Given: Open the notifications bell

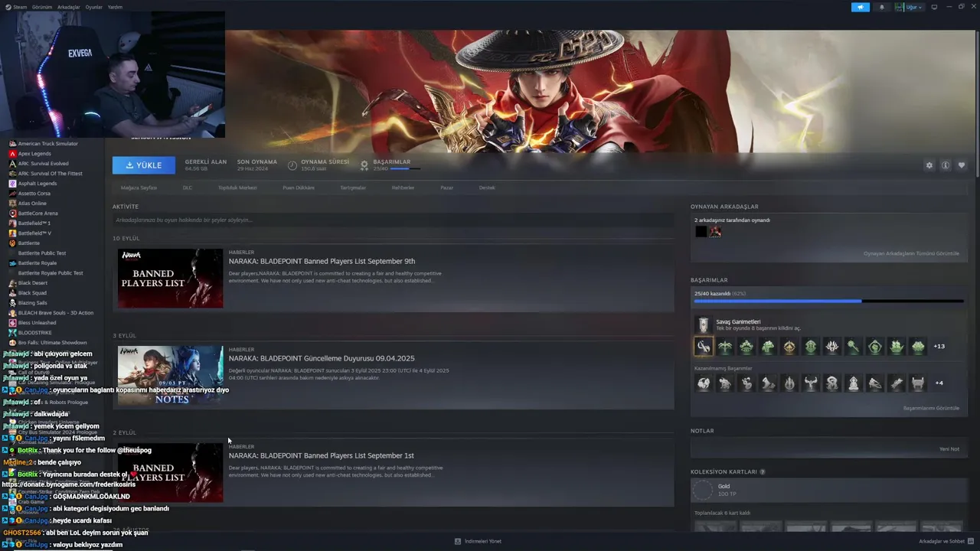Looking at the screenshot, I should point(881,7).
